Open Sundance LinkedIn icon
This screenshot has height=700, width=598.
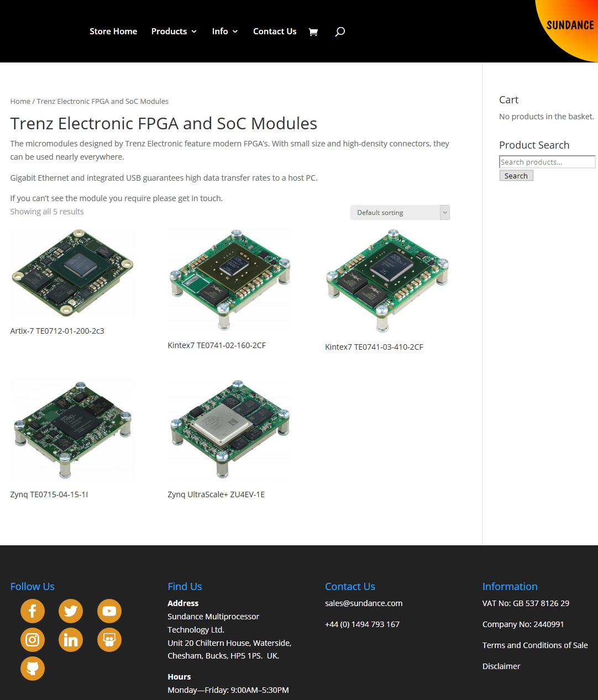[x=71, y=640]
